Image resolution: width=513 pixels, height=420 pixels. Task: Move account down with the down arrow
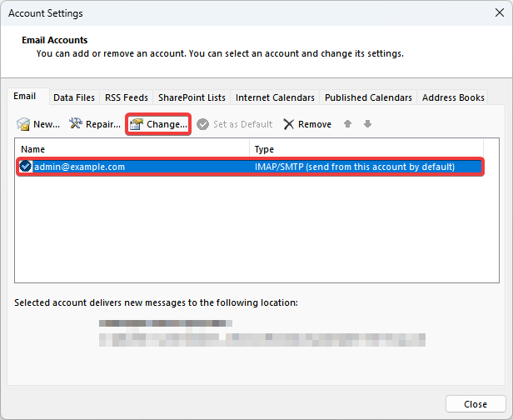[x=367, y=124]
